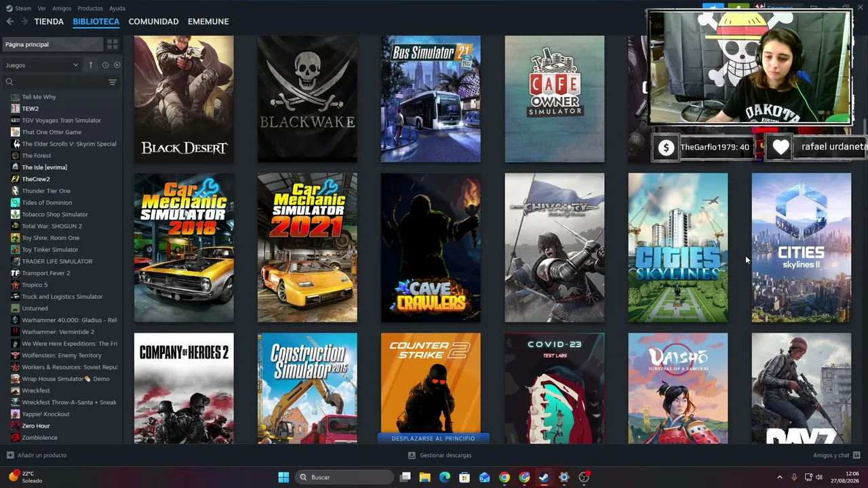Screen dimensions: 868x488
Task: Click Desplazarse al principio button
Action: 433,439
